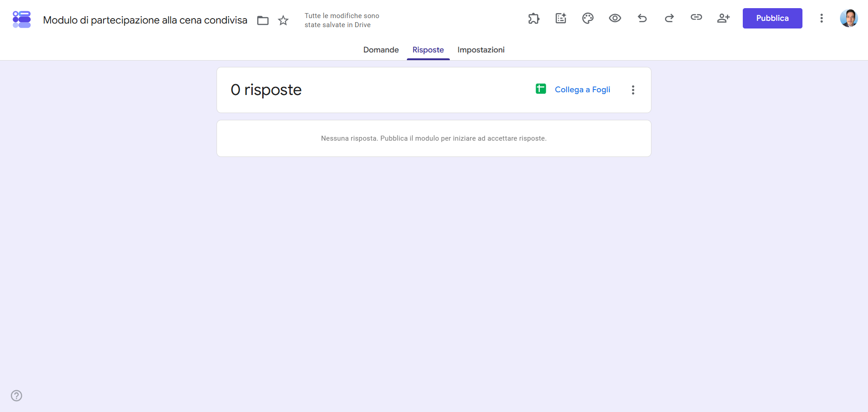The width and height of the screenshot is (868, 412).
Task: Add collaborators with the person-plus icon
Action: pyautogui.click(x=723, y=18)
